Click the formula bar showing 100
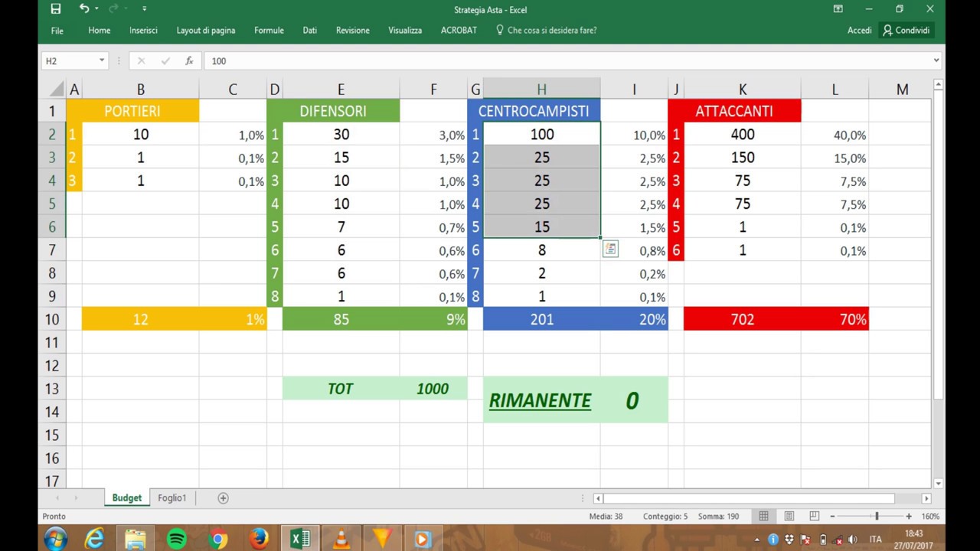This screenshot has height=551, width=980. click(567, 60)
